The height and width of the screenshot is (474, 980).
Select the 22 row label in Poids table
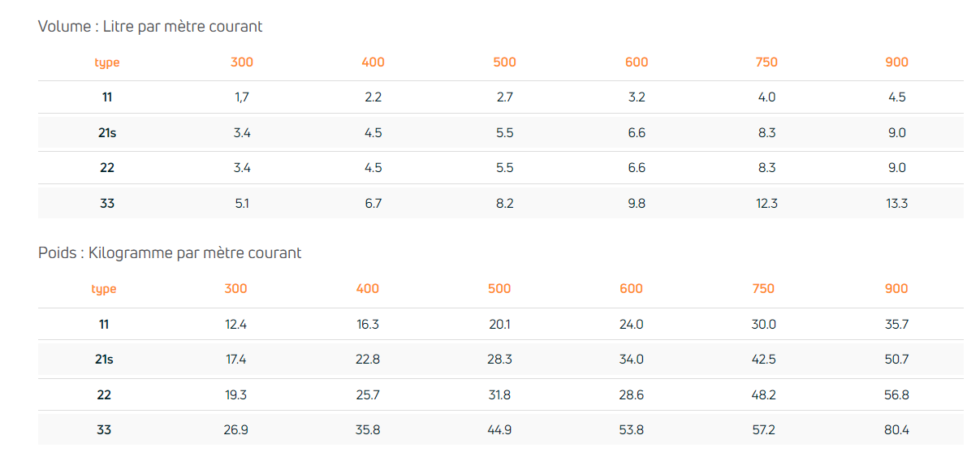coord(104,395)
